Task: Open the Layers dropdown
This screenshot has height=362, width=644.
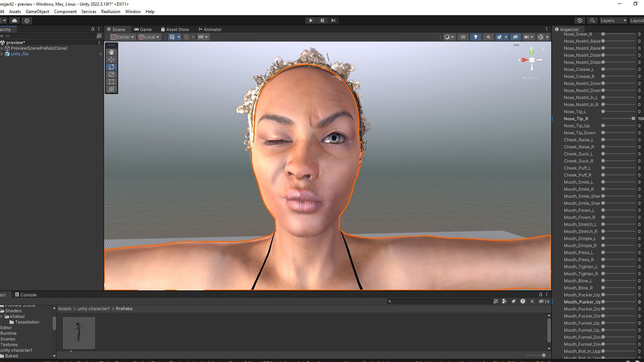Action: click(613, 20)
